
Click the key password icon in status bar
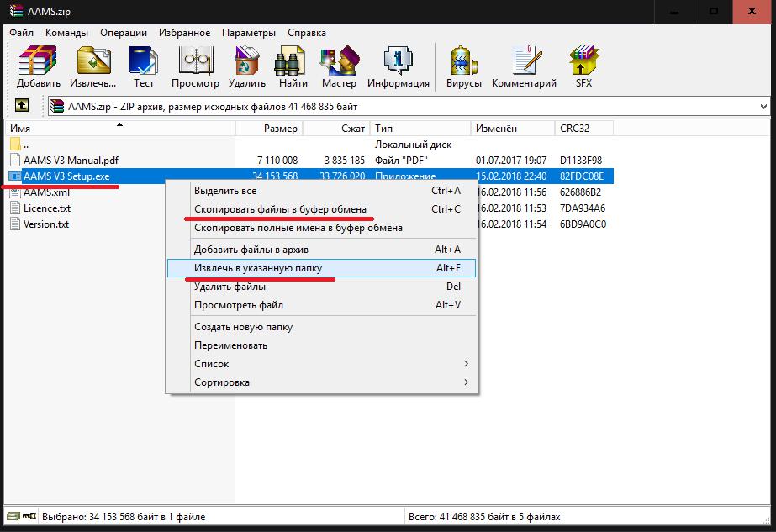29,516
